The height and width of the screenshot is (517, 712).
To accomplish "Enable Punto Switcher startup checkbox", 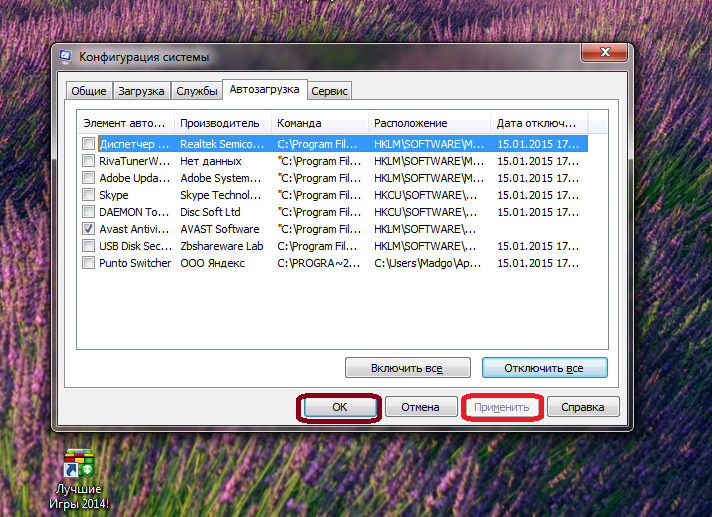I will pyautogui.click(x=88, y=263).
